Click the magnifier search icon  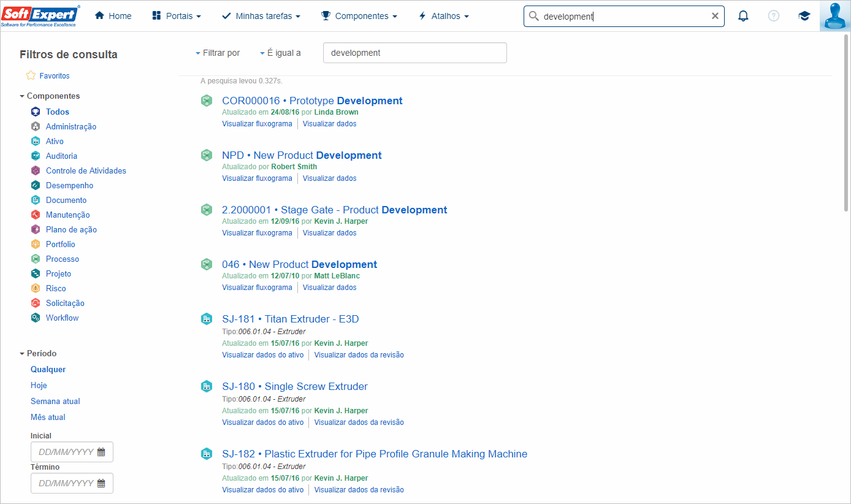point(533,16)
